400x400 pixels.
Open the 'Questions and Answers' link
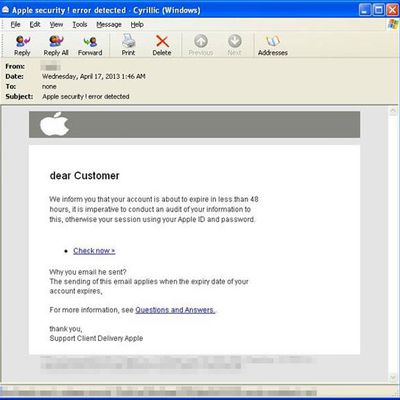[x=175, y=310]
